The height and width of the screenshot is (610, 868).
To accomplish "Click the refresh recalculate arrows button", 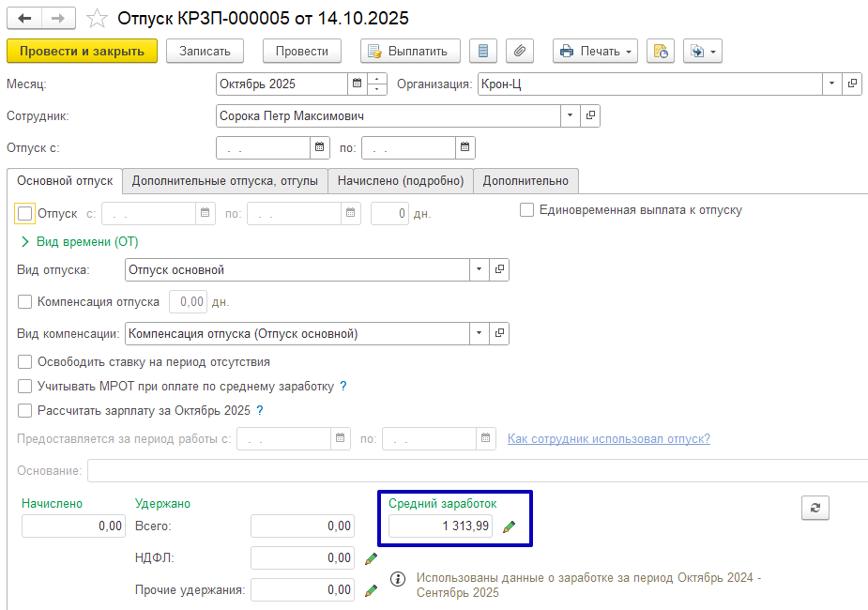I will (815, 508).
